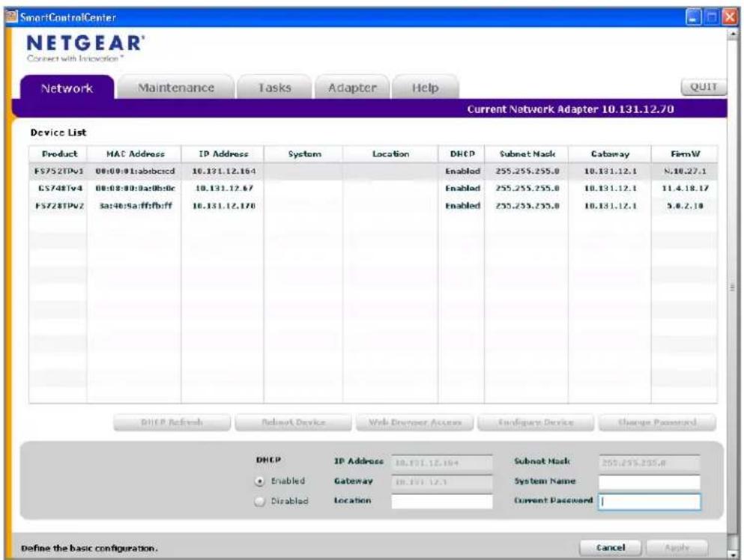744x560 pixels.
Task: Click the Cancel button
Action: [610, 548]
